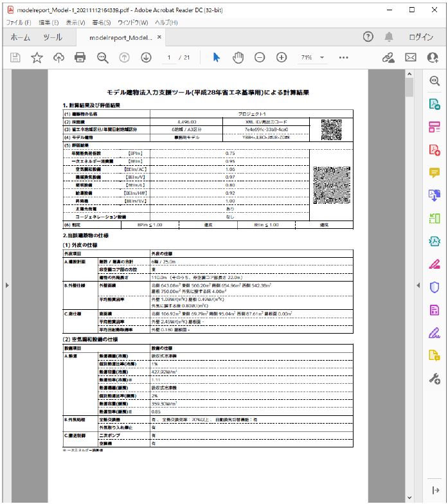448x504 pixels.
Task: Open the 表示(V) menu
Action: tap(76, 22)
